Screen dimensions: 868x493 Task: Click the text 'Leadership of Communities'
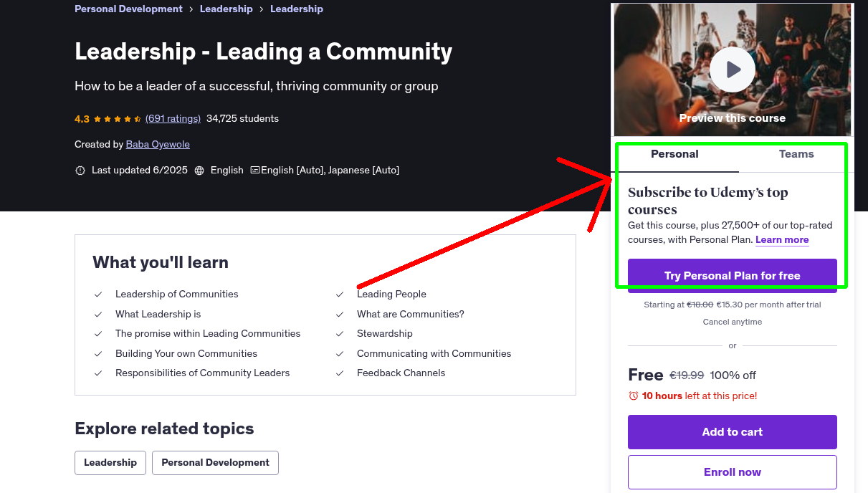click(177, 294)
